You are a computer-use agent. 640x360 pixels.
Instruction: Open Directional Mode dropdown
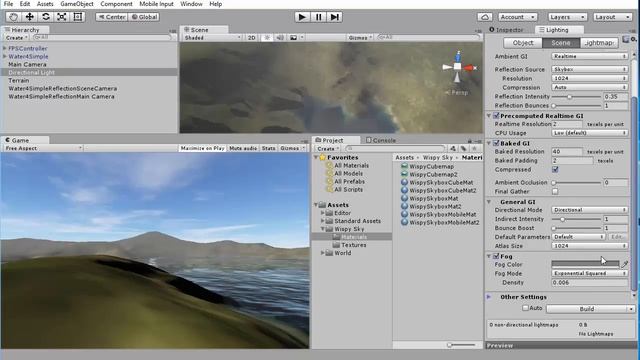589,210
